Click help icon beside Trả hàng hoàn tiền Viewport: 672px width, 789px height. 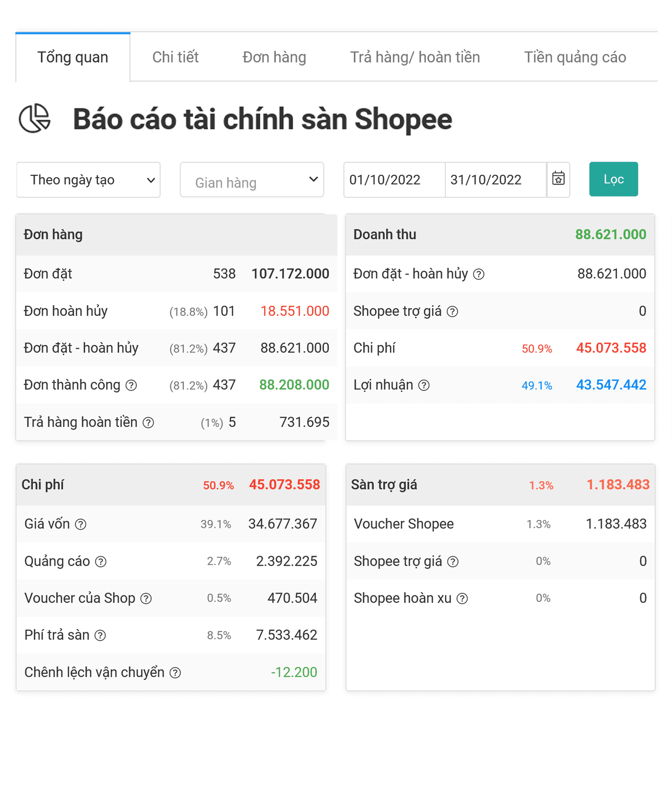[x=148, y=423]
